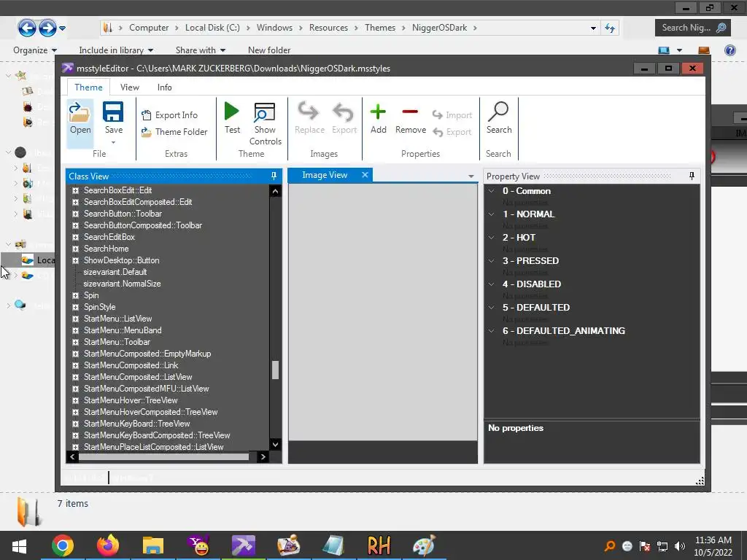Select sizevariant.Default in Class View
This screenshot has height=560, width=747.
click(115, 272)
